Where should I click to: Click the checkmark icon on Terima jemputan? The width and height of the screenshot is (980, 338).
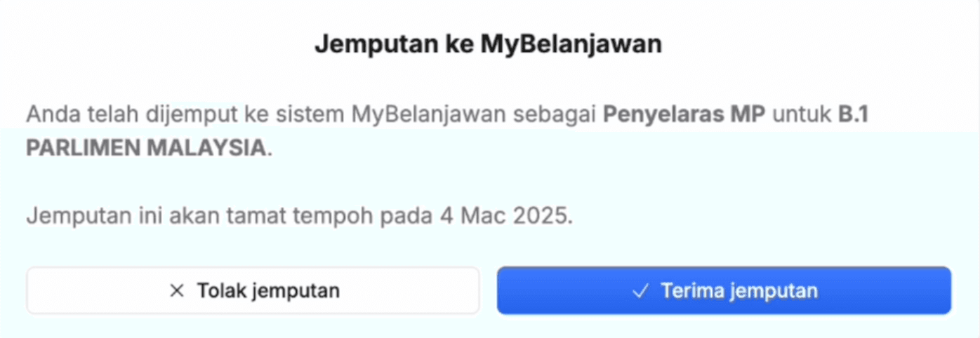[x=640, y=290]
